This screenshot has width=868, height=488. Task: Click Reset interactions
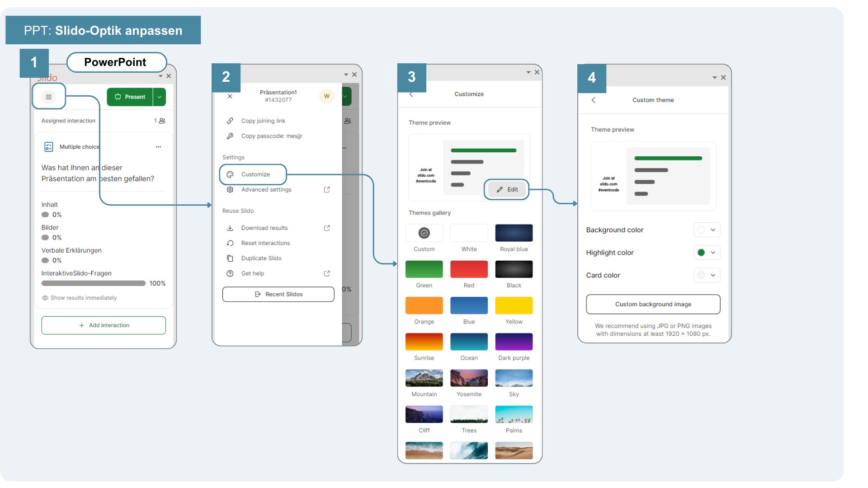click(265, 243)
